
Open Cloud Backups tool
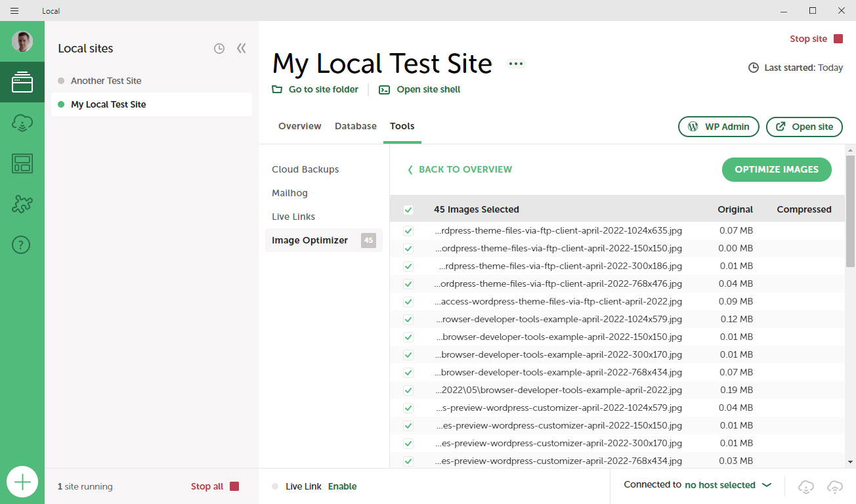point(305,169)
